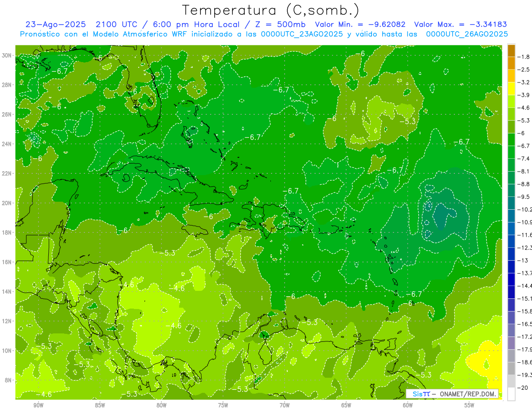The image size is (532, 411).
Task: Click the valid-until time "0000UTC_26AGO2025"
Action: pyautogui.click(x=467, y=34)
